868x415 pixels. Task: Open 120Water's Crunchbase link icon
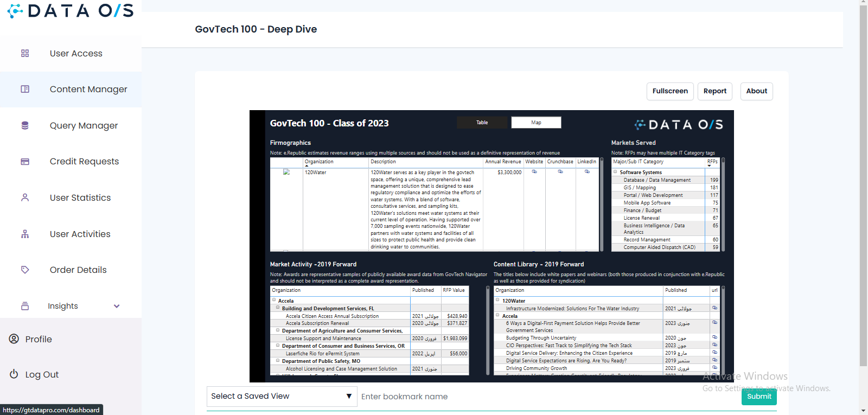pos(560,172)
